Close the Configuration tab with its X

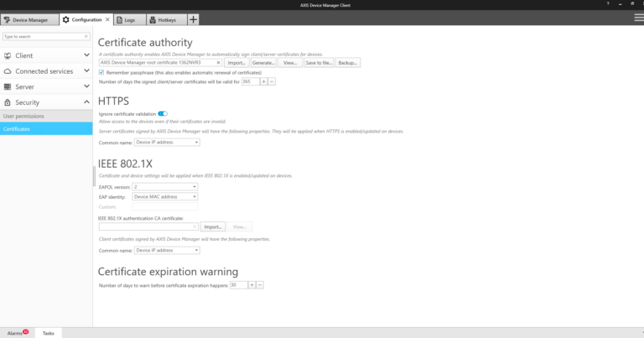[107, 19]
